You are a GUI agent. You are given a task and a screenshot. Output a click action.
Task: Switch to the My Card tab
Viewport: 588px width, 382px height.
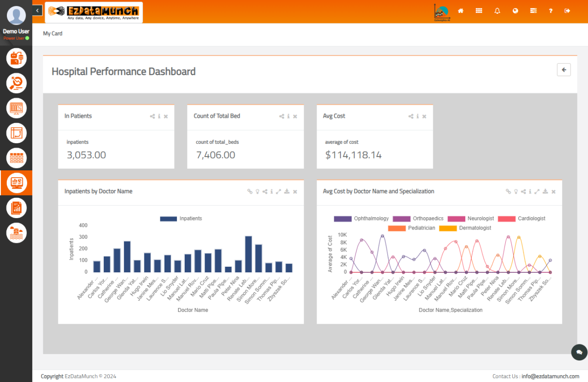click(52, 33)
